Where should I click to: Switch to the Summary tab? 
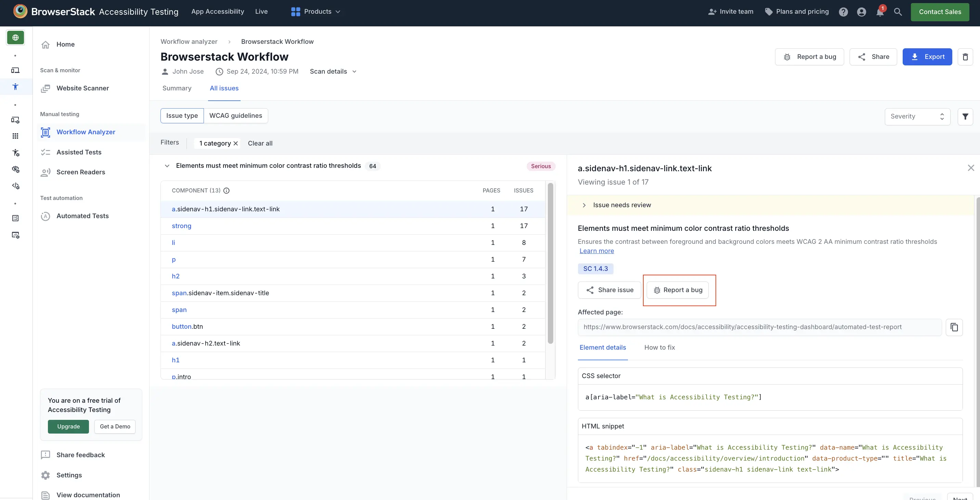tap(177, 88)
